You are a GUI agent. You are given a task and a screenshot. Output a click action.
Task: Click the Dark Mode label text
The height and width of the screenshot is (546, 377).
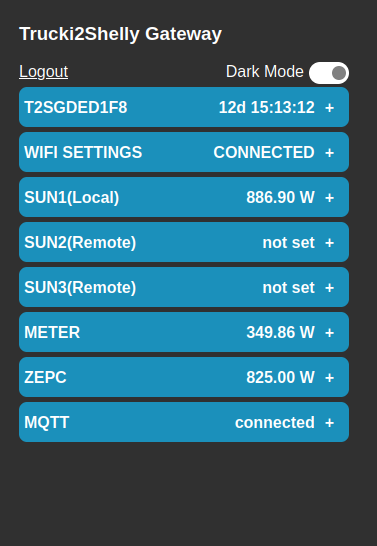coord(265,71)
